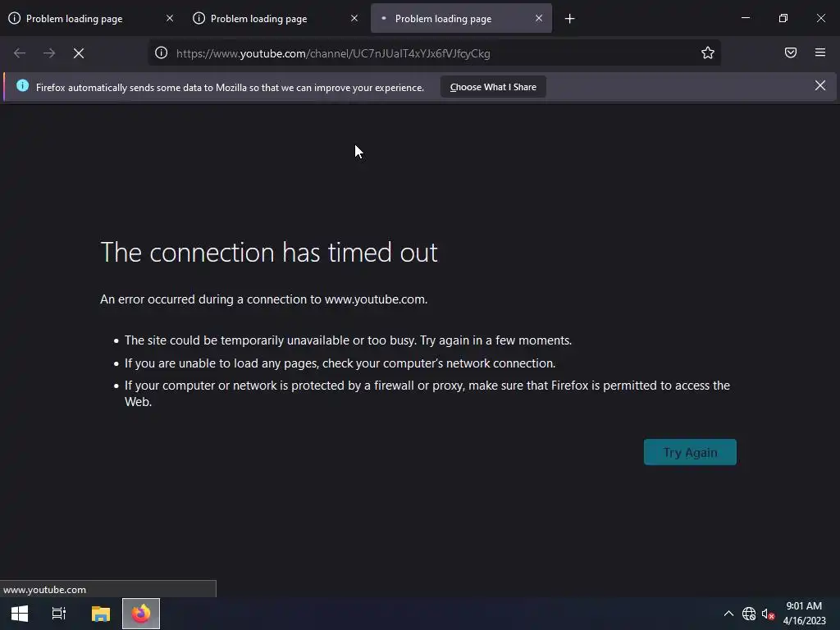The image size is (840, 630).
Task: Bookmark this page with the star icon
Action: tap(708, 52)
